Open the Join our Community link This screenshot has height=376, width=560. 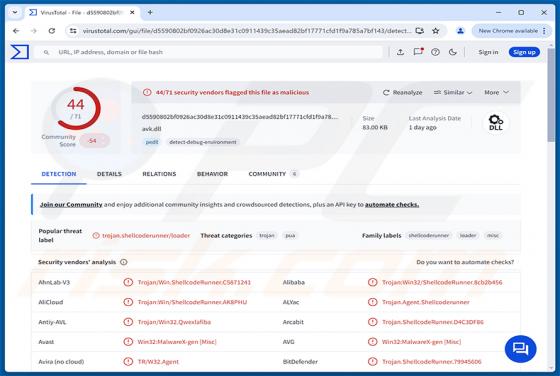pyautogui.click(x=71, y=205)
